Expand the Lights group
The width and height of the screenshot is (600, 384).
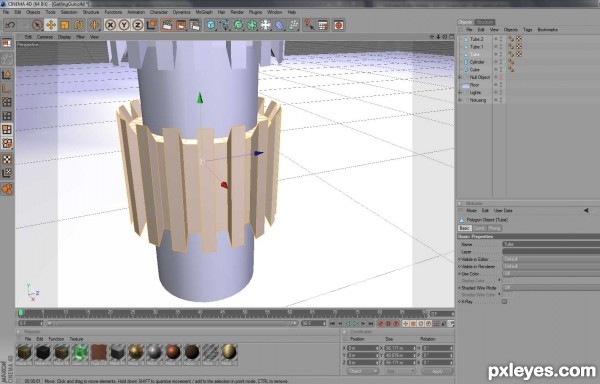point(460,93)
